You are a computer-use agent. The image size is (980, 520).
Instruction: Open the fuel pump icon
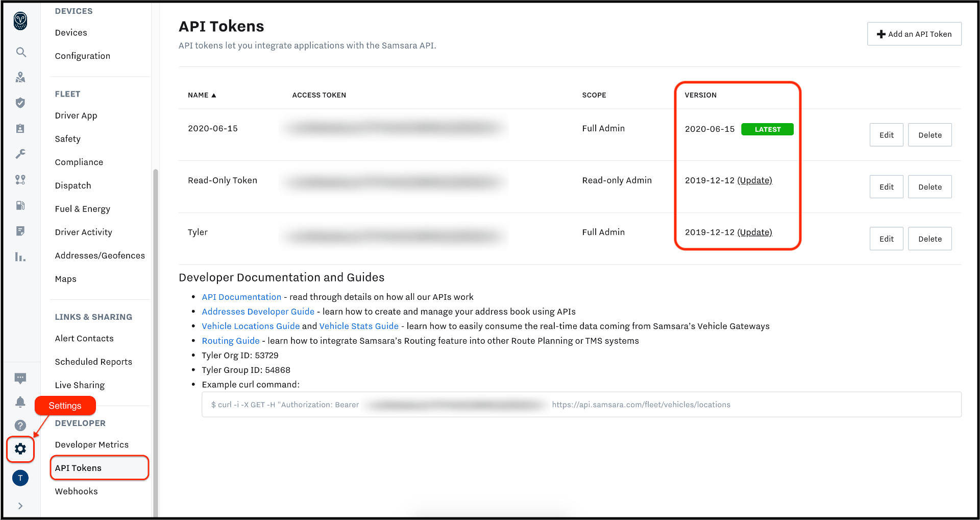20,205
